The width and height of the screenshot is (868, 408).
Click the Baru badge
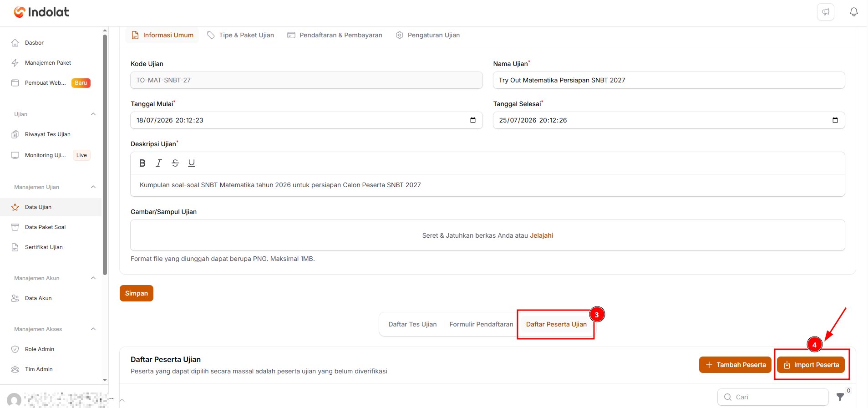[x=81, y=83]
